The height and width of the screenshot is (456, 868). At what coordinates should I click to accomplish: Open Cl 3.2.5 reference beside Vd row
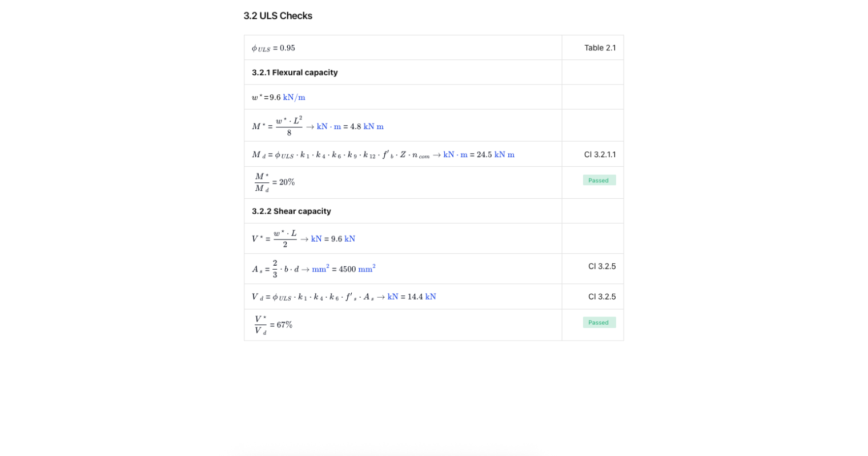tap(602, 297)
